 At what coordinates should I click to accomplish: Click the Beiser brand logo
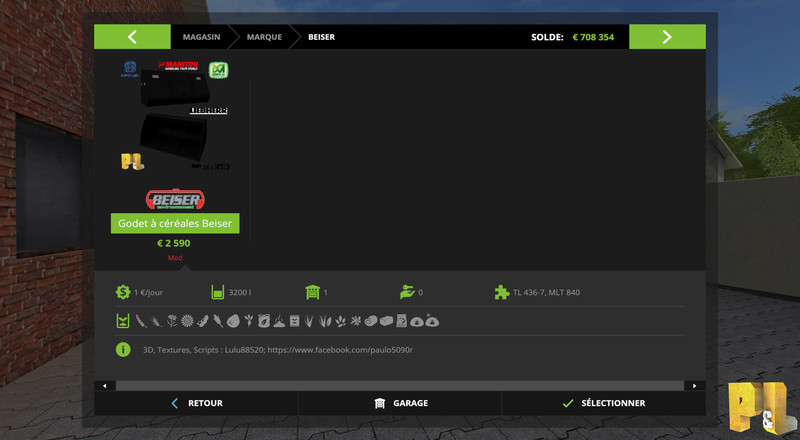[175, 199]
